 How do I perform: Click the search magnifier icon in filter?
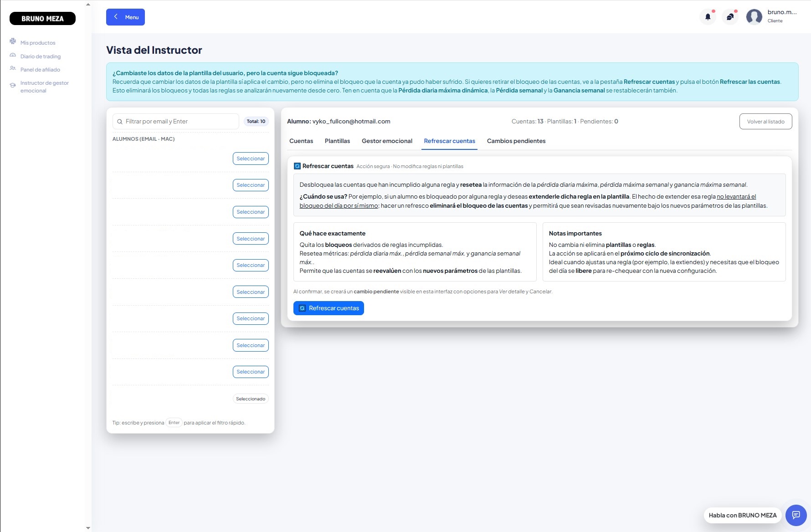click(x=120, y=122)
